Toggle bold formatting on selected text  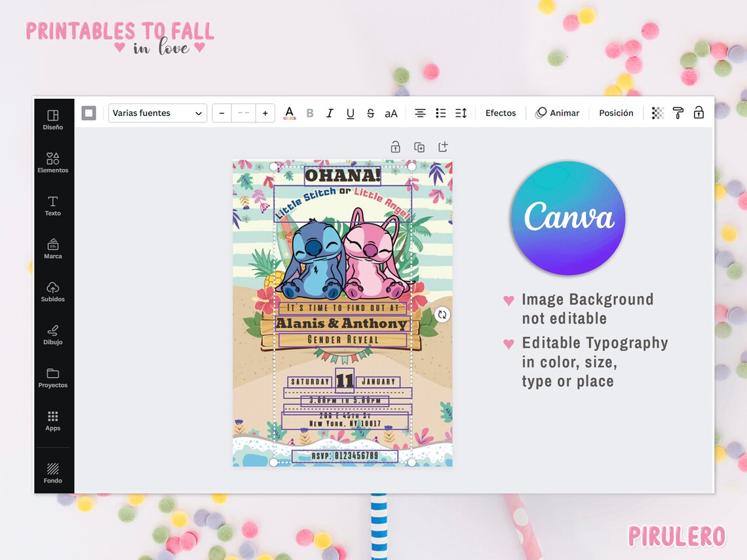309,113
